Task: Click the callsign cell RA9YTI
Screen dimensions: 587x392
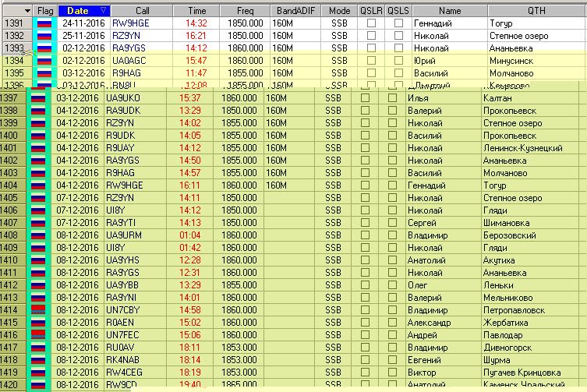Action: point(122,222)
